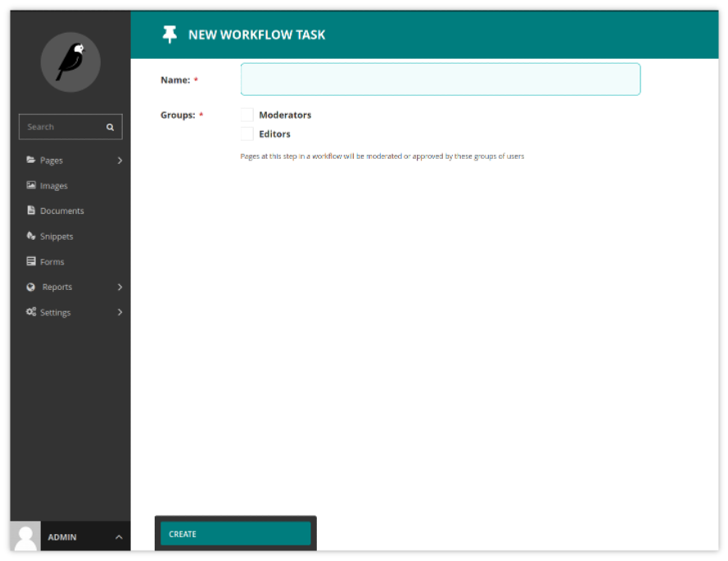Check the Editors group checkbox
The height and width of the screenshot is (561, 728).
(x=247, y=133)
